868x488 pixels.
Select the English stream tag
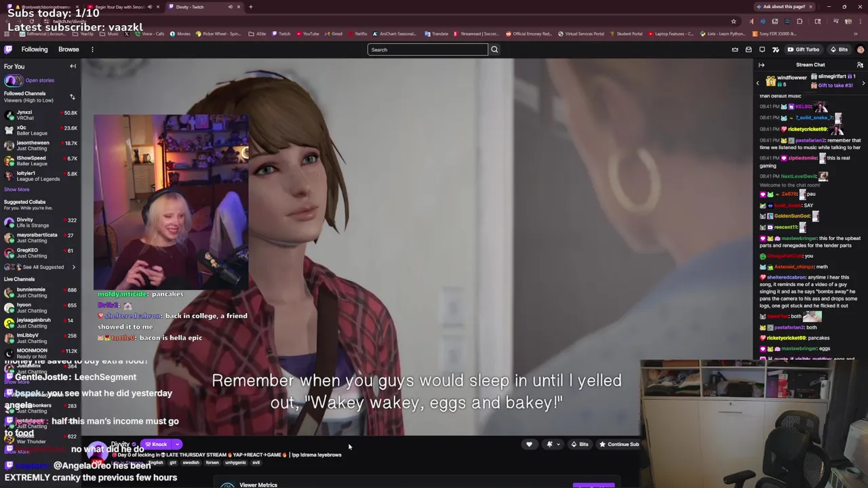click(156, 463)
